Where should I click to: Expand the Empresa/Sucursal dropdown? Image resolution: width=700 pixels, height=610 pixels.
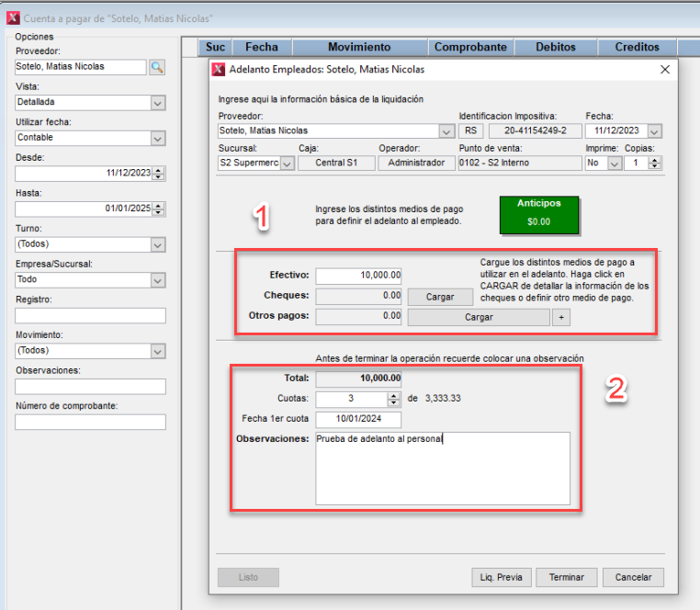click(157, 280)
